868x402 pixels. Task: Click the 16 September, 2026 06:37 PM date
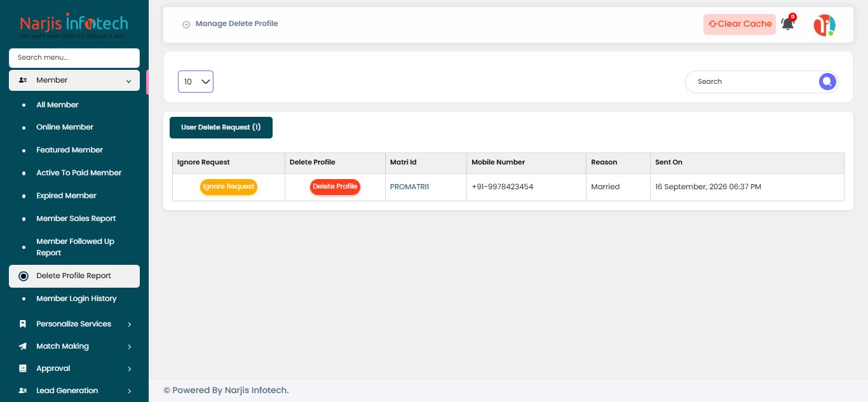point(708,187)
